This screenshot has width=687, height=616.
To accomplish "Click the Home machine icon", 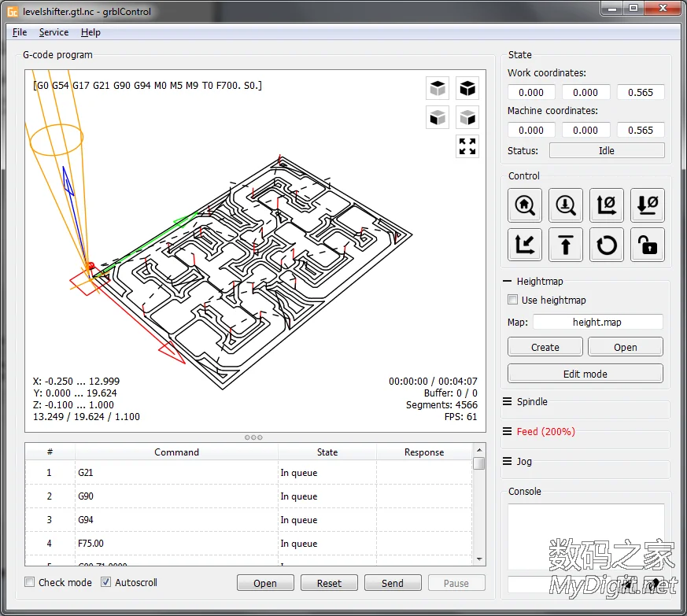I will click(525, 205).
